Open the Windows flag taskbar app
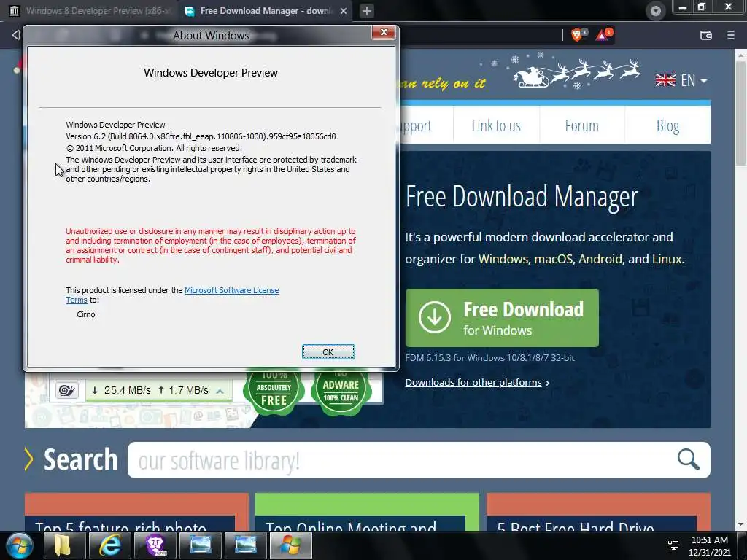The image size is (747, 560). (290, 545)
